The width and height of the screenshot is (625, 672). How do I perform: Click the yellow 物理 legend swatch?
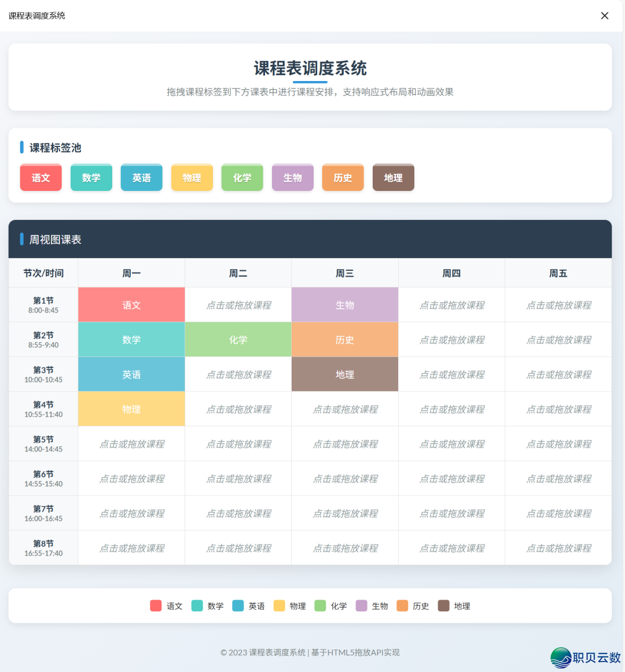click(x=280, y=605)
